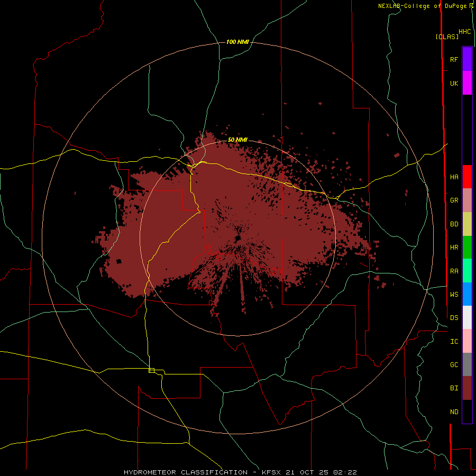This screenshot has width=476, height=476.
Task: Click the IC light pink legend swatch
Action: (467, 341)
